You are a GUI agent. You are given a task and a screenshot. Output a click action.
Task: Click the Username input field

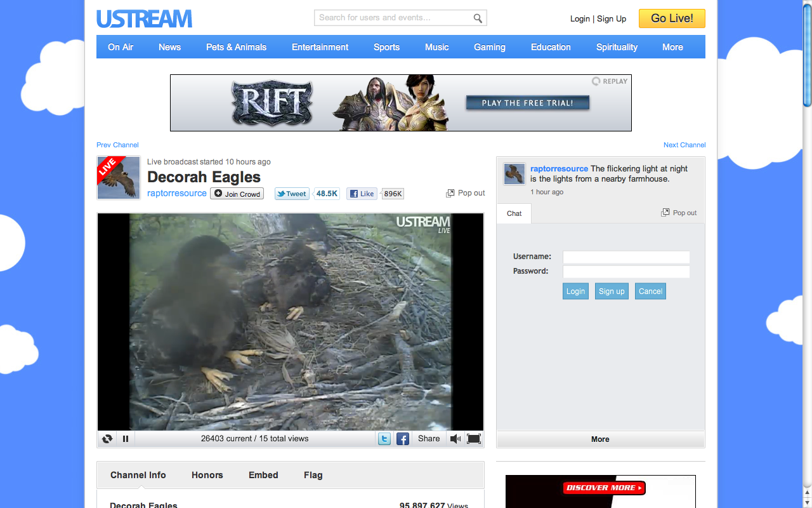[x=625, y=257]
